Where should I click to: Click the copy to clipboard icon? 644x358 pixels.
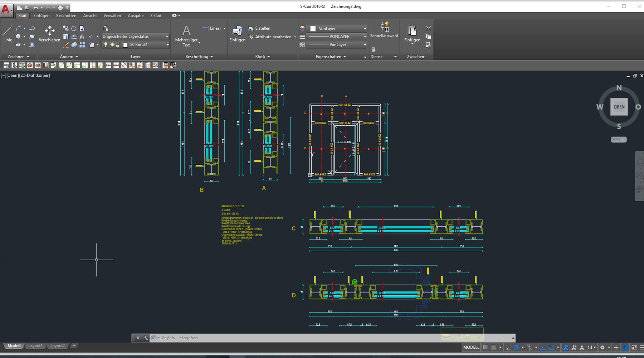coord(428,37)
